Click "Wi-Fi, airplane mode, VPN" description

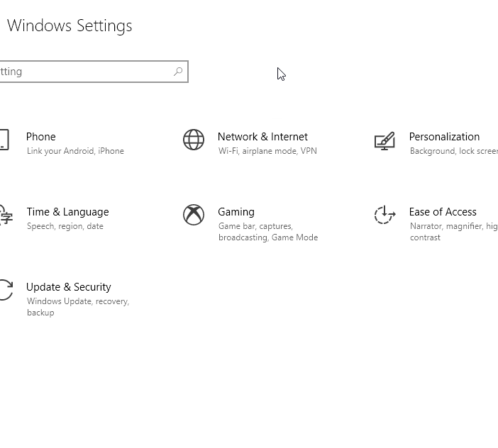(x=267, y=151)
